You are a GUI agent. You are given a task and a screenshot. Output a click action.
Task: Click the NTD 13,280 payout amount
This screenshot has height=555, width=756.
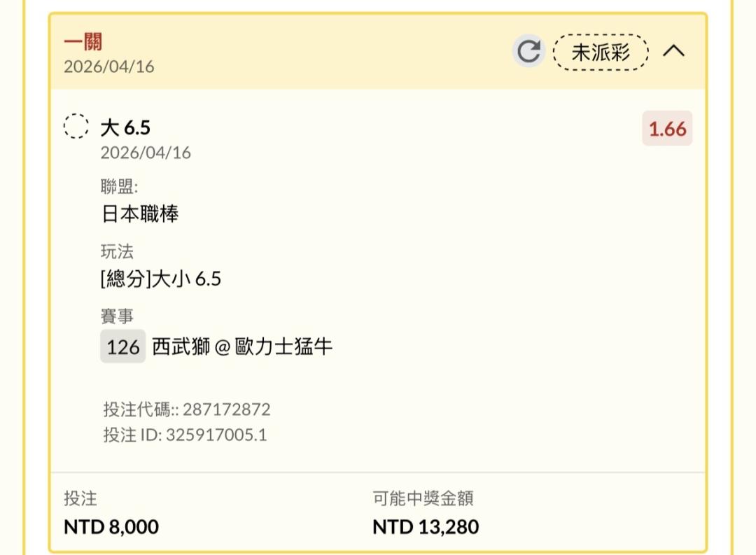(x=426, y=526)
